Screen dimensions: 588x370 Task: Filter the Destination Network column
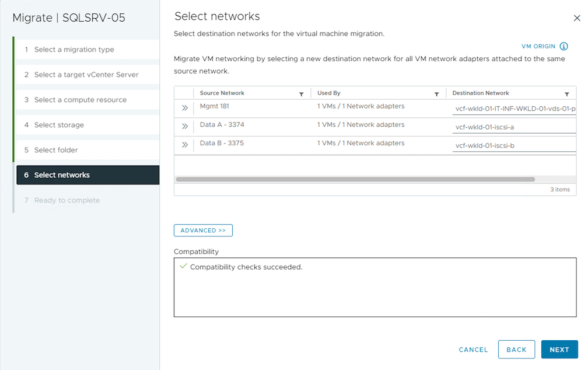(x=566, y=94)
